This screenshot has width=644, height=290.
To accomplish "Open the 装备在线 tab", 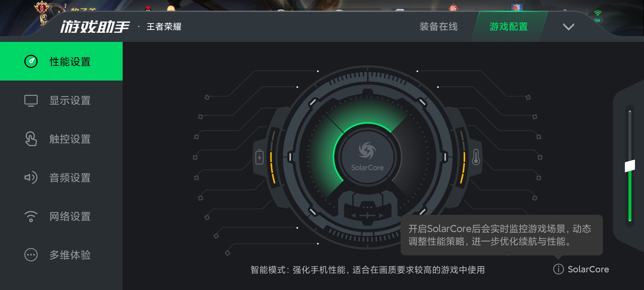I will coord(438,27).
